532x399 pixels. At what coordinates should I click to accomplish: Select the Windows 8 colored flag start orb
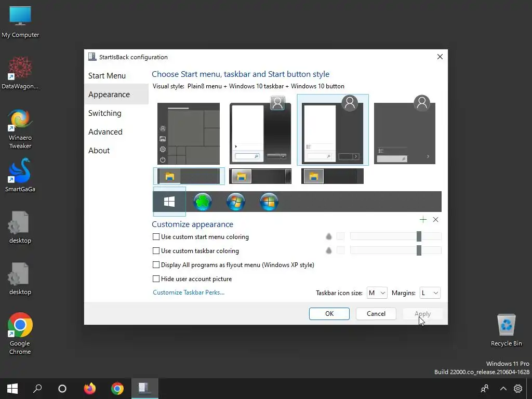[x=269, y=202]
